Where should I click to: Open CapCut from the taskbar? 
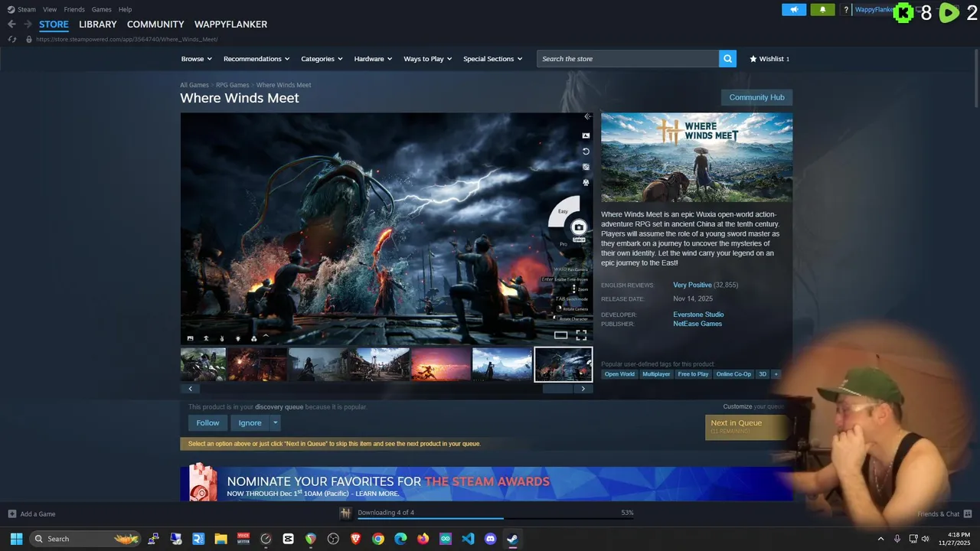288,539
